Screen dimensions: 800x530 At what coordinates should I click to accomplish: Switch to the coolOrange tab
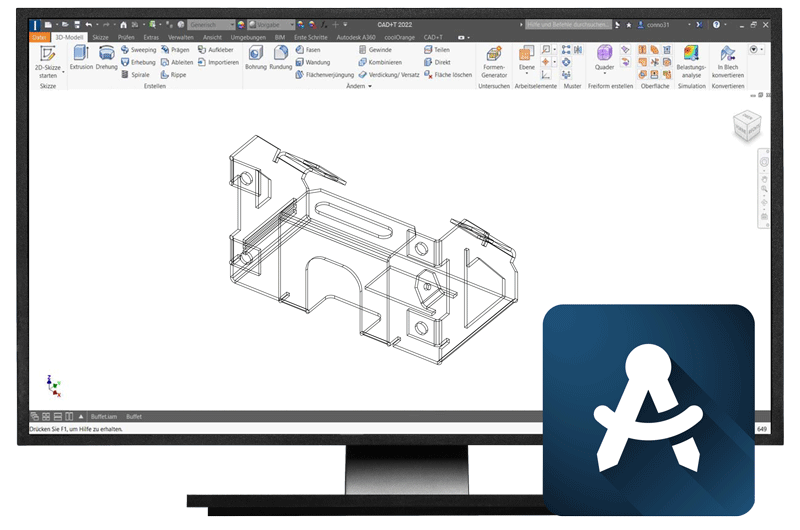pos(399,37)
